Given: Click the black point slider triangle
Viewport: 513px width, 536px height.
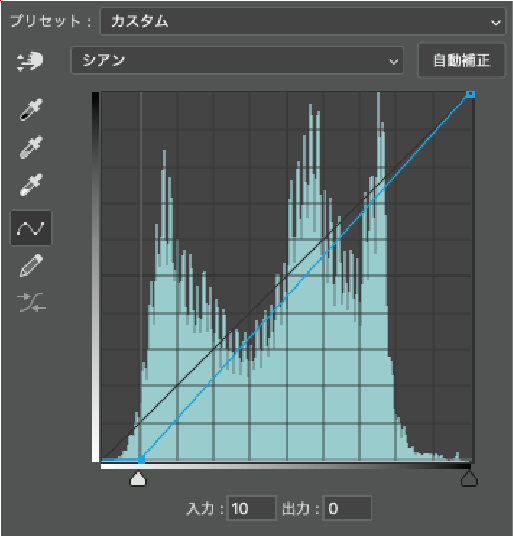Looking at the screenshot, I should click(x=469, y=479).
